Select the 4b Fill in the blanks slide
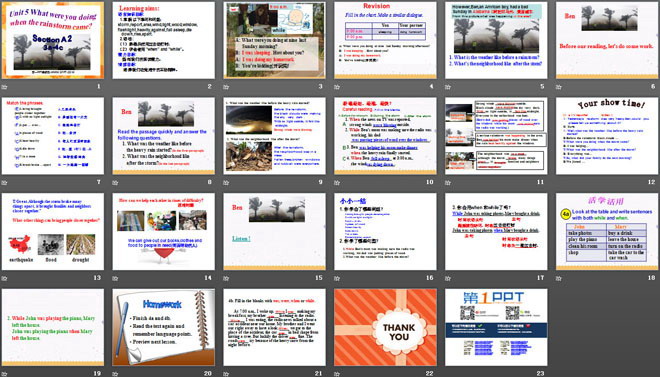 click(274, 327)
